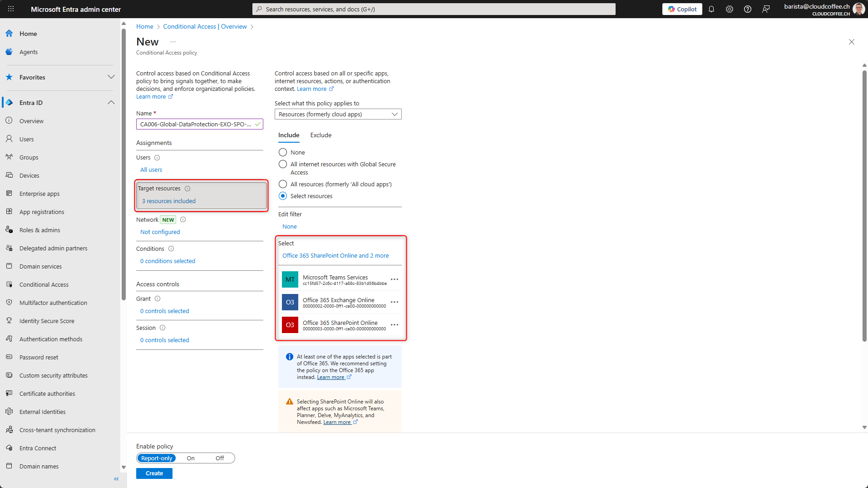The height and width of the screenshot is (488, 868).
Task: Click the policy Name input field
Action: tap(200, 124)
